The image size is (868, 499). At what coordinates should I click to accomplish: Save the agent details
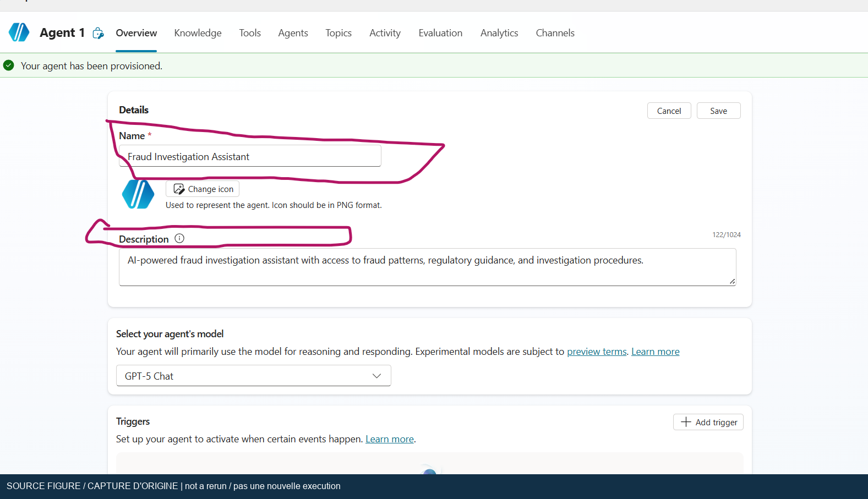[x=718, y=111]
